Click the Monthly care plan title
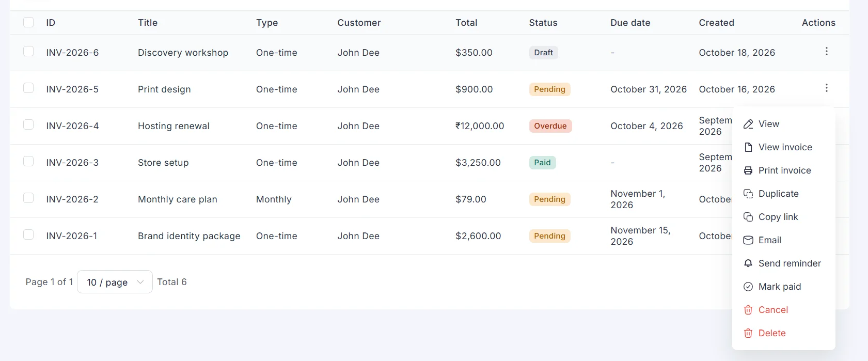Image resolution: width=868 pixels, height=361 pixels. click(178, 199)
